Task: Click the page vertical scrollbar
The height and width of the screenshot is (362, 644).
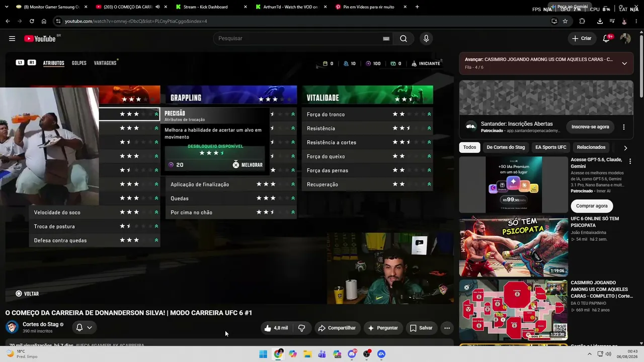Action: (641, 65)
